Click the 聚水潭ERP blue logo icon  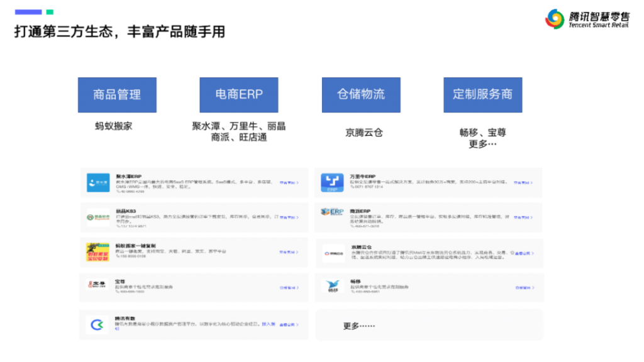coord(98,183)
